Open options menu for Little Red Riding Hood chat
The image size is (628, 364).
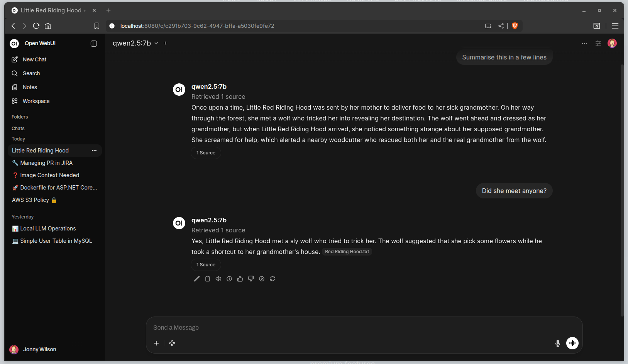coord(94,151)
